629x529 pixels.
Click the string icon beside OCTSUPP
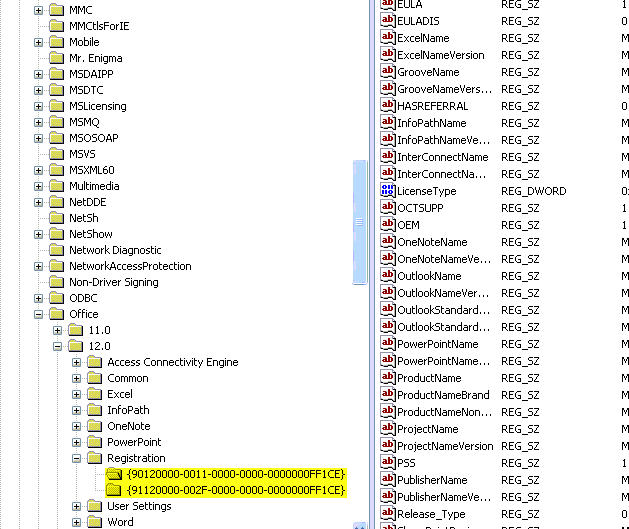click(x=388, y=207)
